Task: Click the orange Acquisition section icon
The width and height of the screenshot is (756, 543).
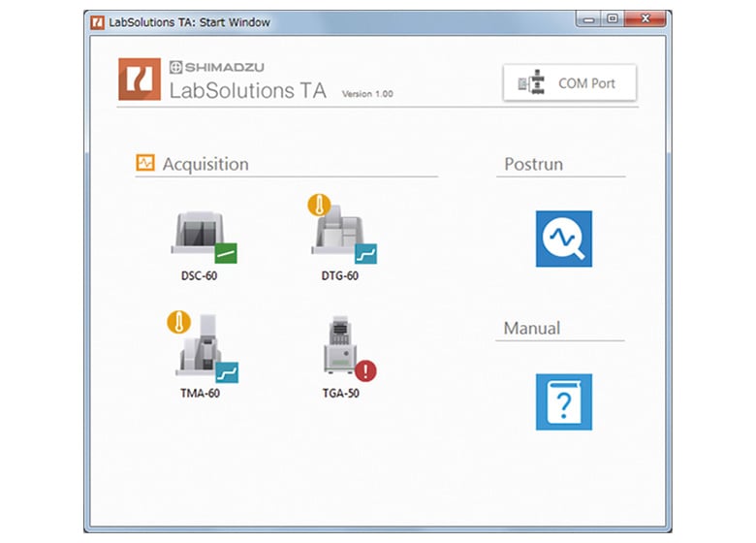Action: [145, 164]
